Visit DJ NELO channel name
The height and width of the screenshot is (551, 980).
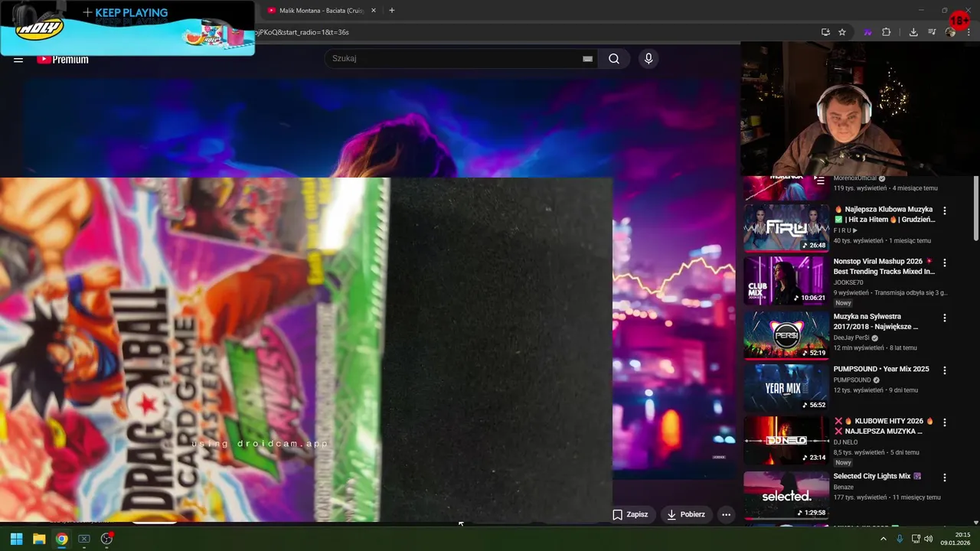[847, 442]
